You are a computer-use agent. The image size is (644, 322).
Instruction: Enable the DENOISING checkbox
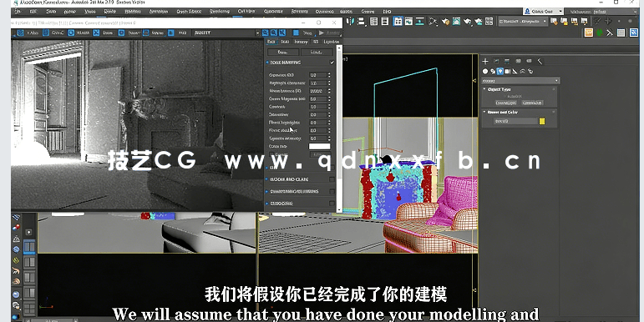(x=332, y=203)
